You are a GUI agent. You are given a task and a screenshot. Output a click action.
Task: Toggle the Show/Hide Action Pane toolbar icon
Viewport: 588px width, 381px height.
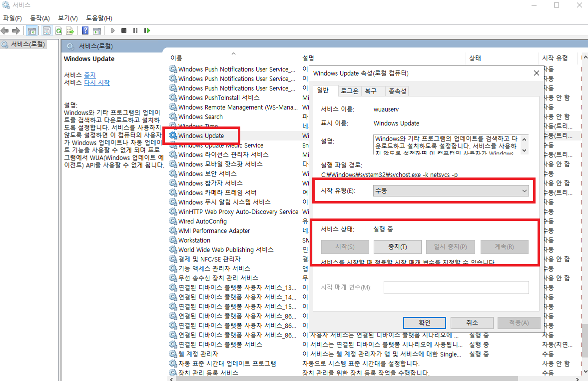coord(97,31)
